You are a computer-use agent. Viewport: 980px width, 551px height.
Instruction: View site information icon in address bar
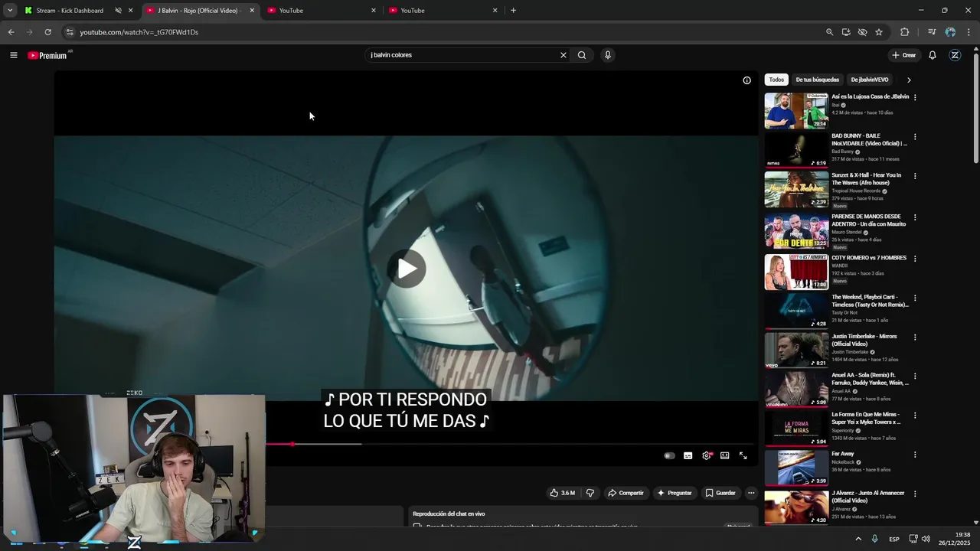pos(70,32)
